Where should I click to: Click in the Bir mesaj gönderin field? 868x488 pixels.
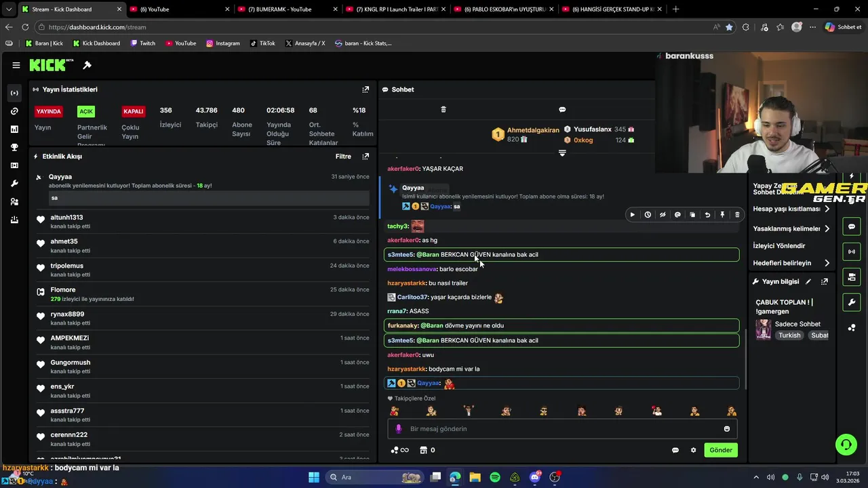pyautogui.click(x=562, y=429)
